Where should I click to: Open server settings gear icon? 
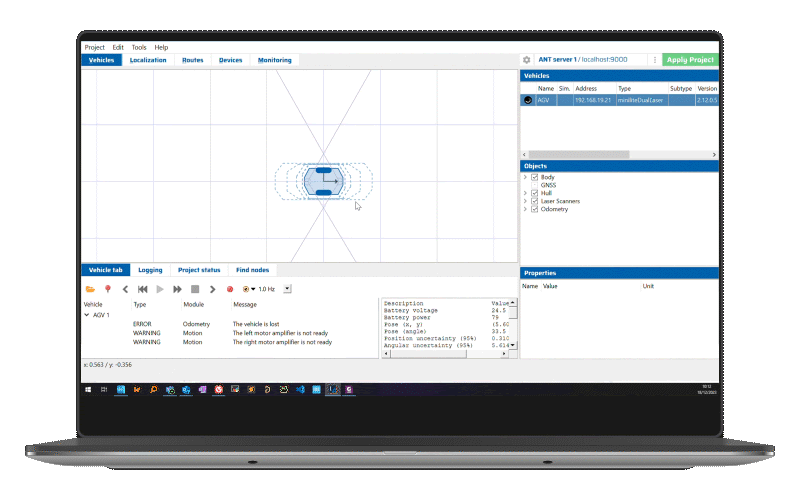coord(527,60)
